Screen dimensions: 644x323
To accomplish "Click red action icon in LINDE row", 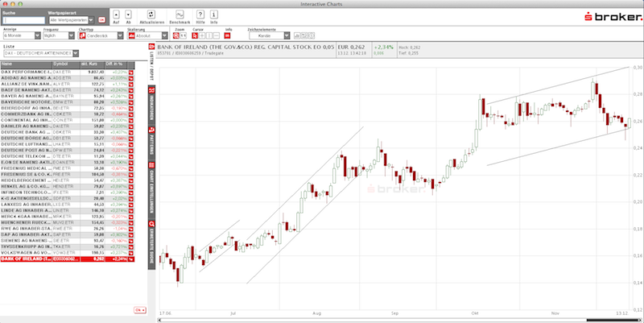I will [x=131, y=210].
